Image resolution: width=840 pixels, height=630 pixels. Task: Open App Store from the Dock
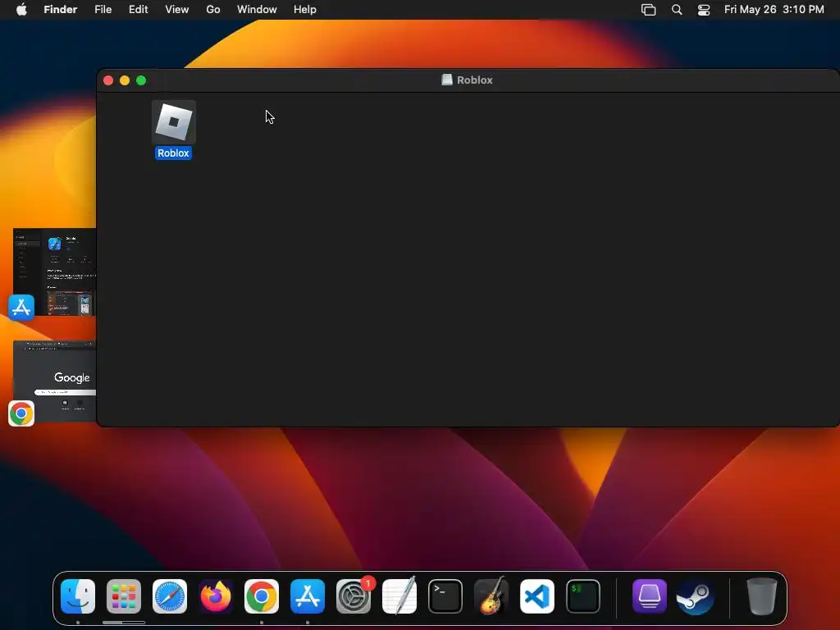point(308,596)
